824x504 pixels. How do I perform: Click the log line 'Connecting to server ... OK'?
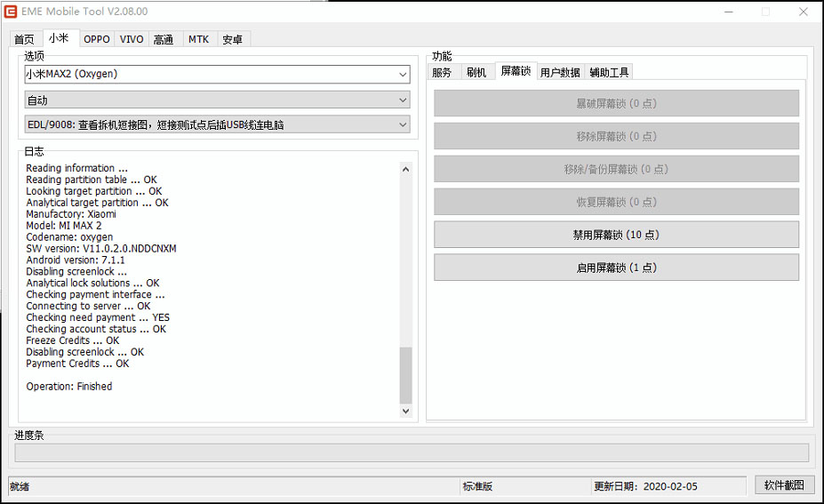(88, 306)
